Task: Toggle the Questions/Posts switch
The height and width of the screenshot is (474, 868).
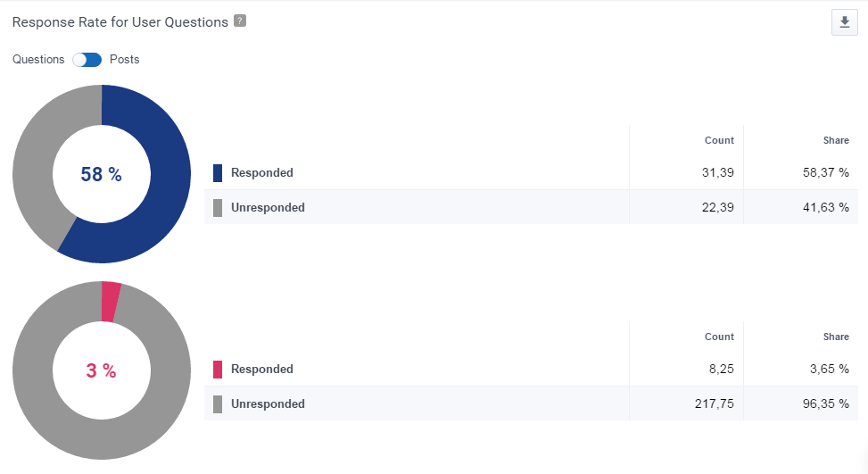Action: pyautogui.click(x=87, y=60)
